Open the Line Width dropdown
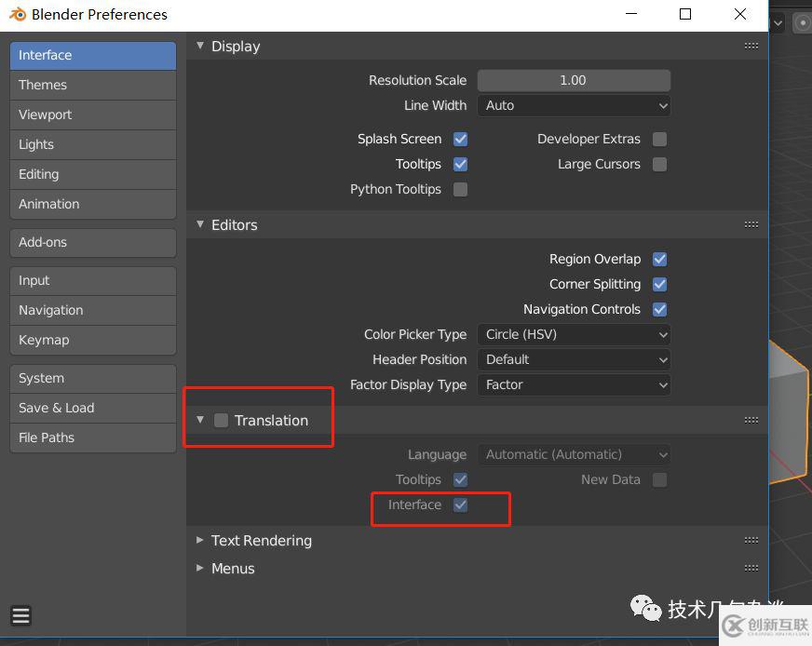Viewport: 812px width, 646px height. tap(574, 105)
